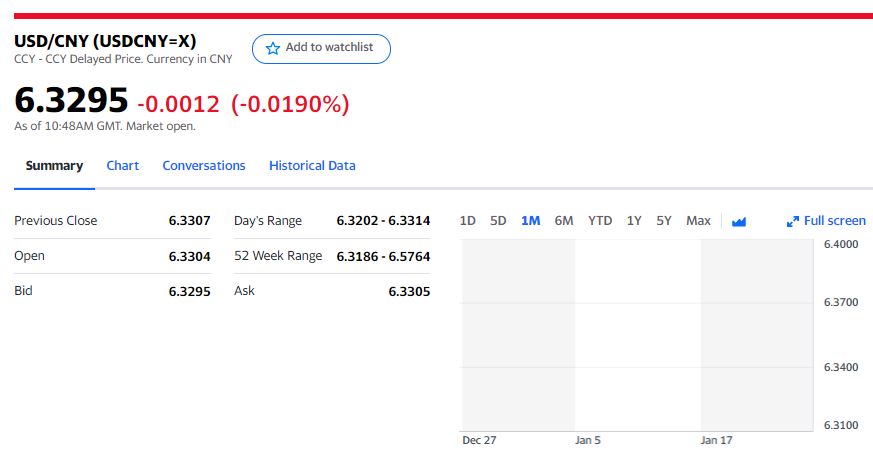Image resolution: width=873 pixels, height=457 pixels.
Task: Add USD/CNY to watchlist
Action: (x=321, y=48)
